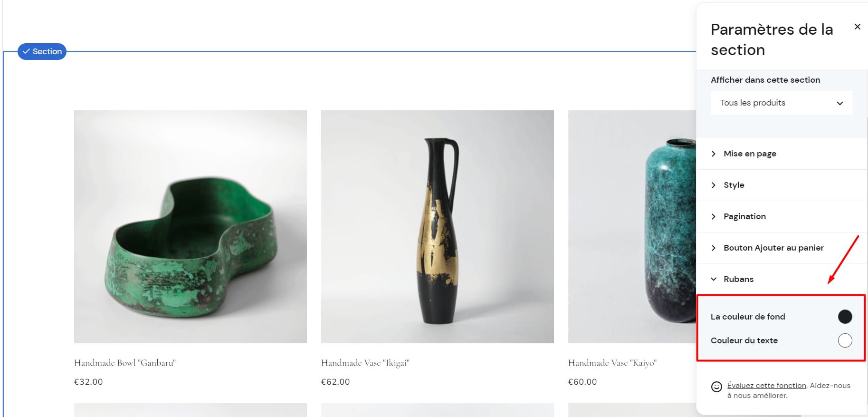
Task: Expand the Pagination settings
Action: tap(782, 216)
